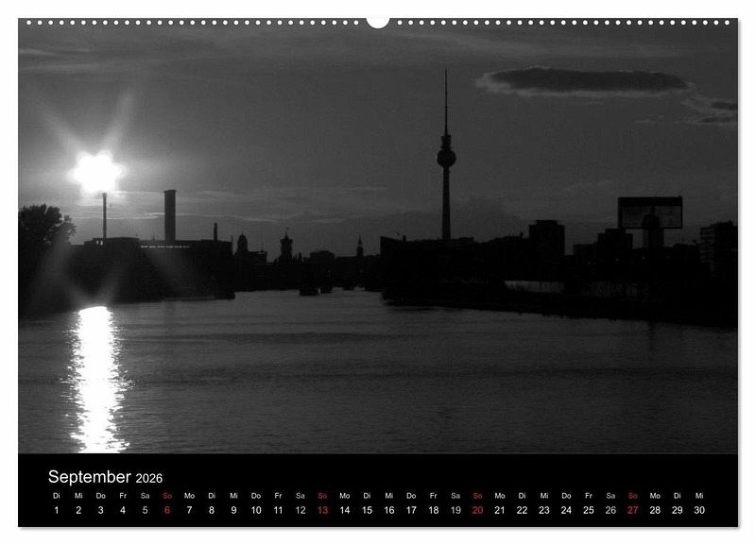Viewport: 756px width, 545px height.
Task: Select day 8 in the date row
Action: pos(212,510)
